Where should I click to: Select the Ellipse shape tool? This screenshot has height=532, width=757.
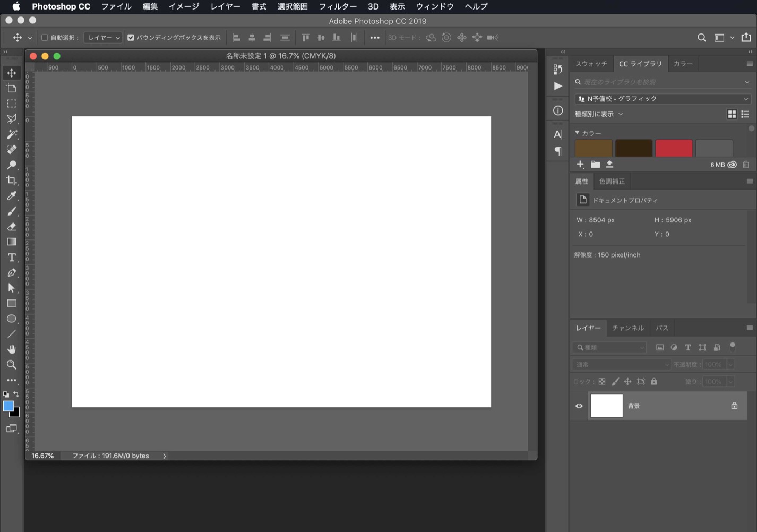(12, 319)
